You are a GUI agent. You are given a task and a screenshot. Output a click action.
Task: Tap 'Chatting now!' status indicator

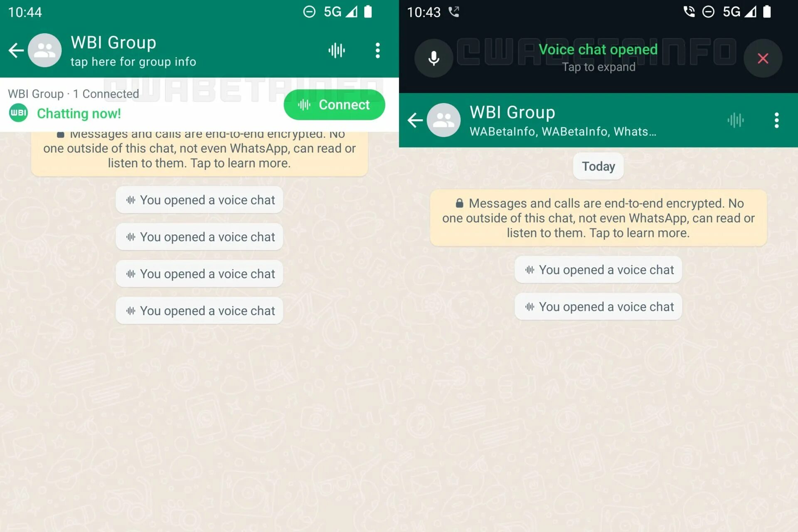pyautogui.click(x=79, y=113)
